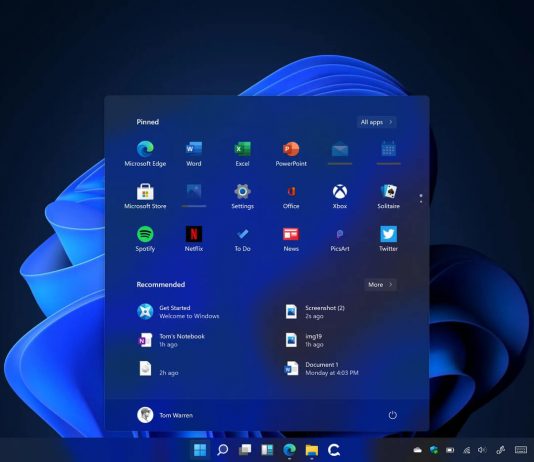Launch Edge from the taskbar
534x462 pixels.
[289, 450]
